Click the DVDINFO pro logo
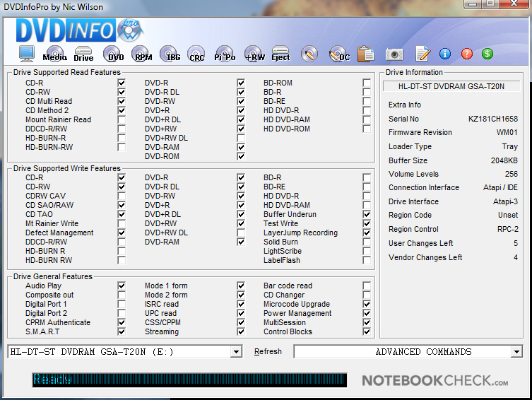 coord(80,30)
